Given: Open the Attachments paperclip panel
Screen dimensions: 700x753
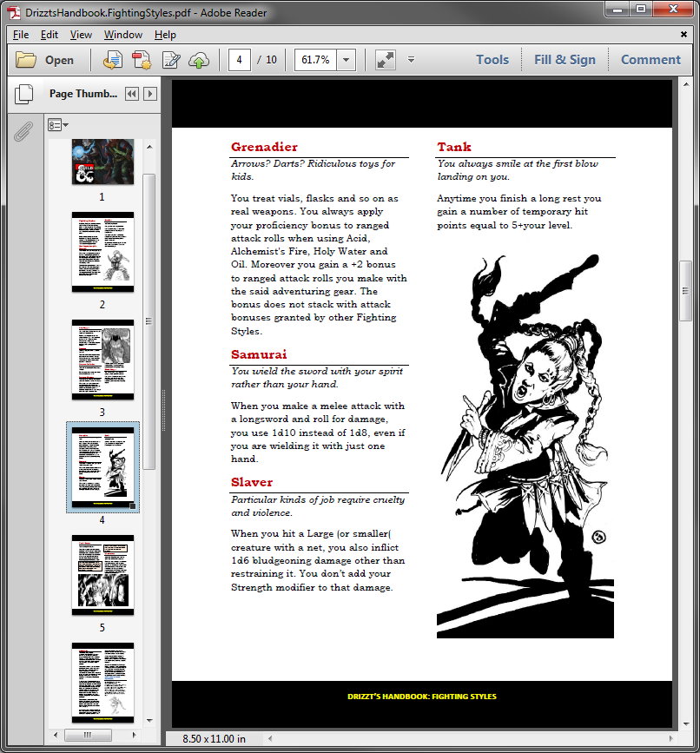Looking at the screenshot, I should tap(23, 131).
